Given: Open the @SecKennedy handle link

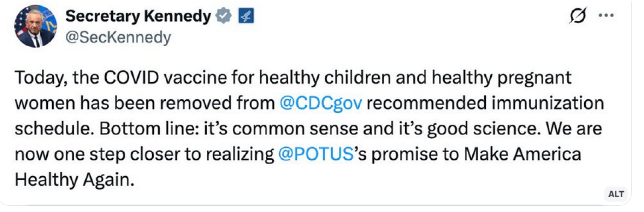Looking at the screenshot, I should point(118,37).
